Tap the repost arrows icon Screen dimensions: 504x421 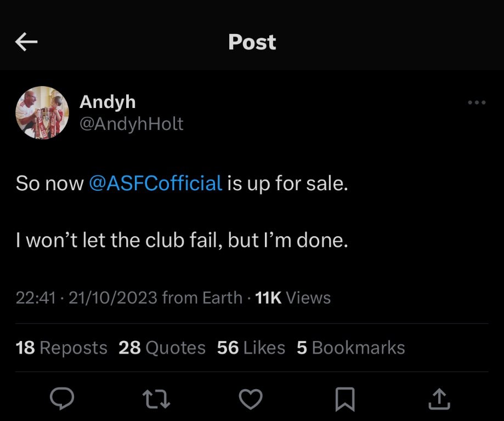point(156,399)
